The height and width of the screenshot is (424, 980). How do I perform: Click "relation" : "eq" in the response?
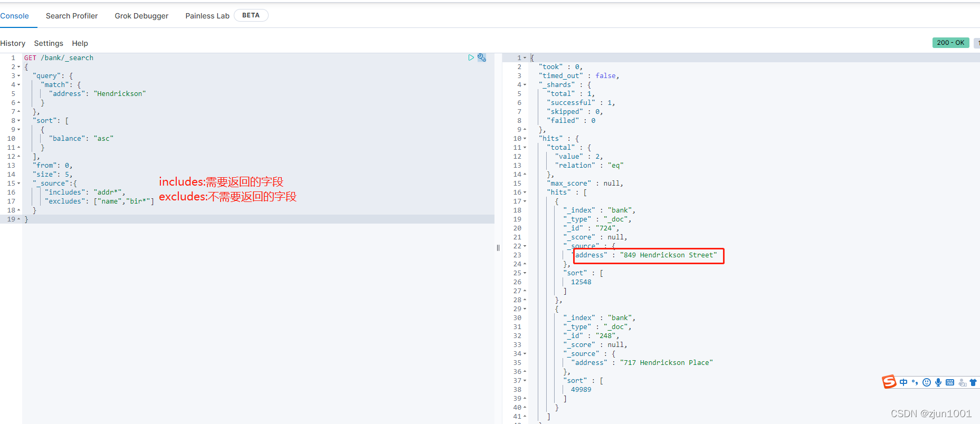pos(589,166)
